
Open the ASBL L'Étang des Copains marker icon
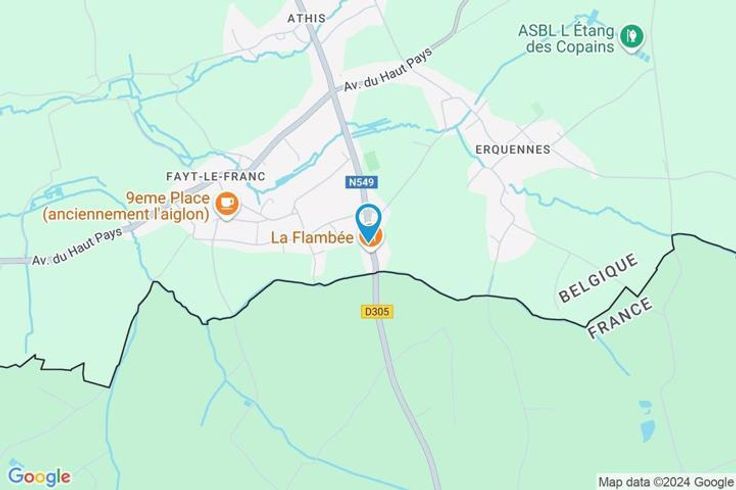(x=632, y=37)
